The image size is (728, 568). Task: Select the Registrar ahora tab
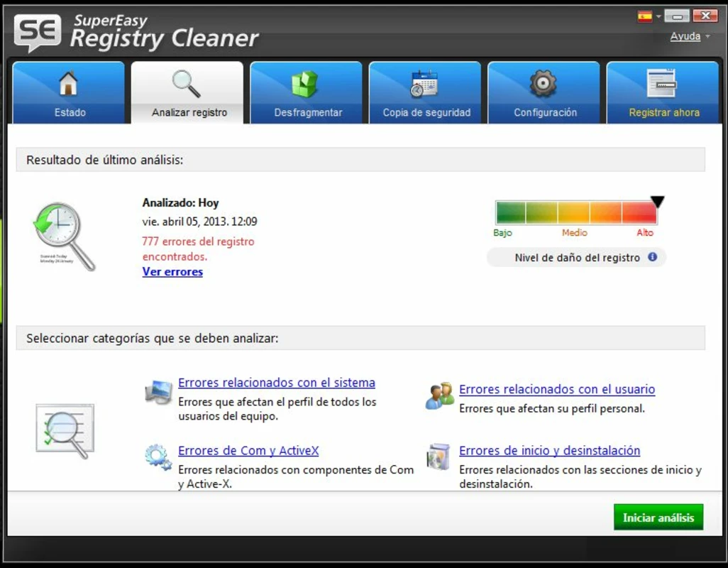point(663,93)
